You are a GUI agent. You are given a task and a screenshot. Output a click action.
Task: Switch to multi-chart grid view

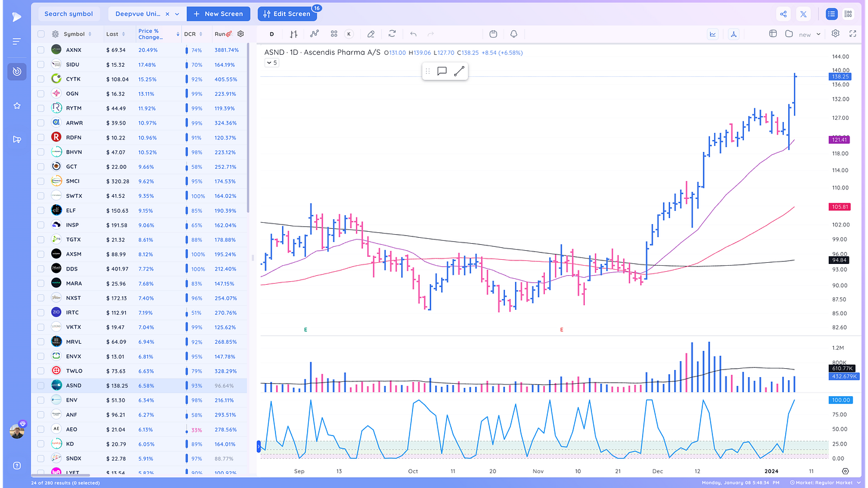[848, 14]
